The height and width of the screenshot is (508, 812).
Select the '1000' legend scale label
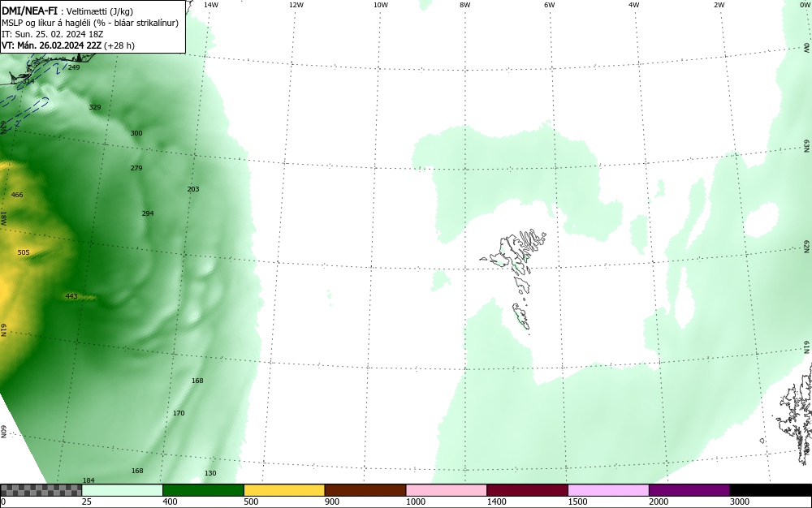415,502
